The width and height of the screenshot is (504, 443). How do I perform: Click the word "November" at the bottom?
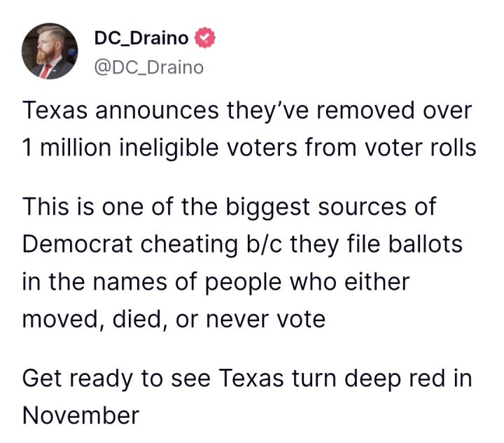(x=80, y=416)
